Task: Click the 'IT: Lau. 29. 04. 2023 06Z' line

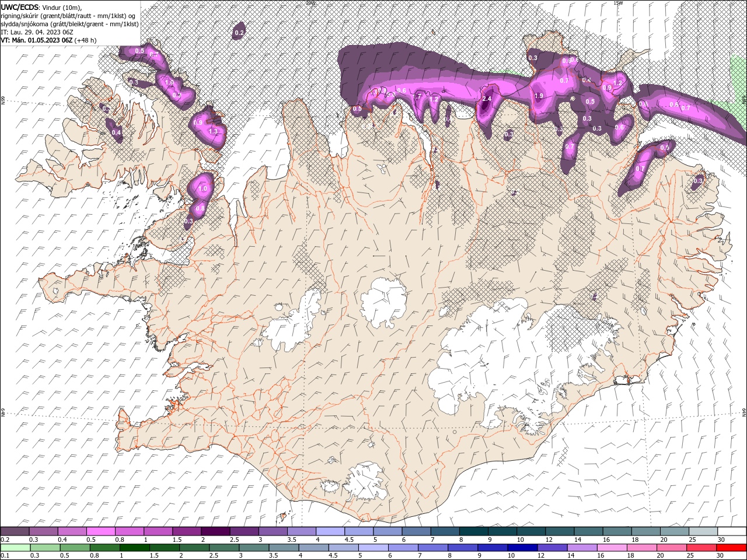Action: click(x=37, y=32)
